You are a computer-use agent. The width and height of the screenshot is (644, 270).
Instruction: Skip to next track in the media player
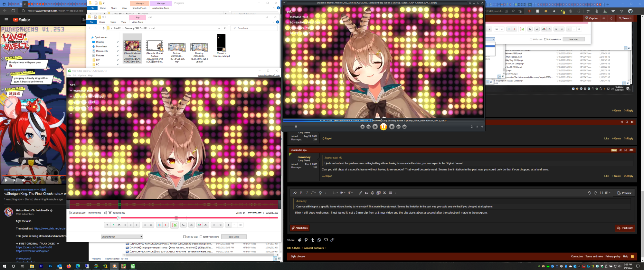[x=392, y=127]
